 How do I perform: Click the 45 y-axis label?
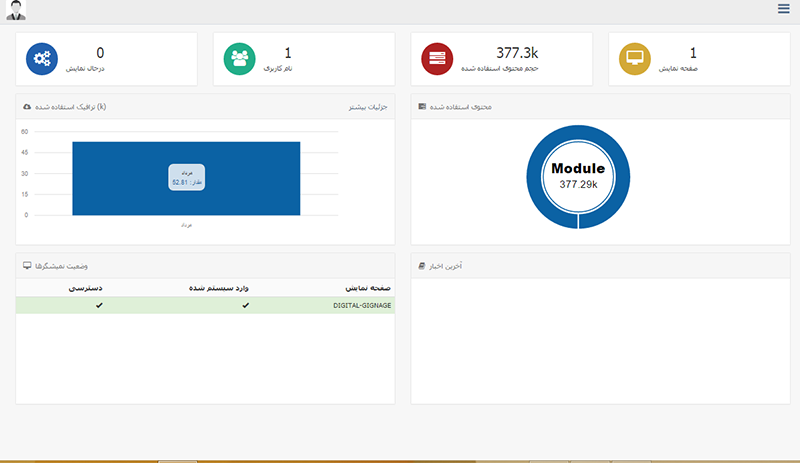pyautogui.click(x=24, y=153)
